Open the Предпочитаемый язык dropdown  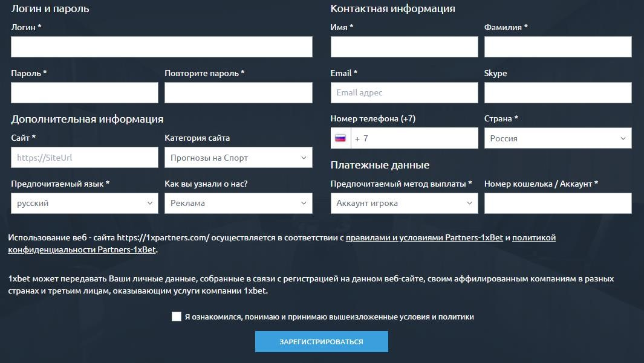pos(85,203)
